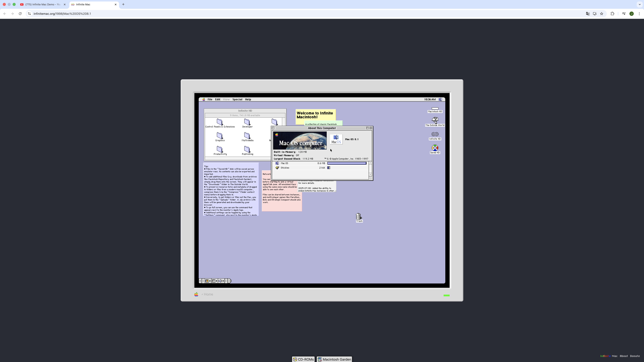Open the application menu icon beside the clock
Viewport: 644px width, 362px height.
click(440, 99)
